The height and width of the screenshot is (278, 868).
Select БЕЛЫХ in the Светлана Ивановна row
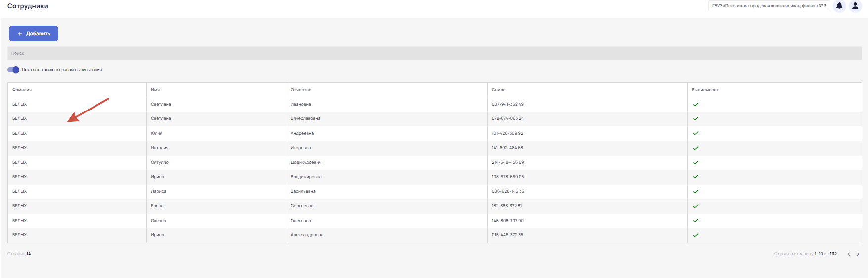click(19, 104)
